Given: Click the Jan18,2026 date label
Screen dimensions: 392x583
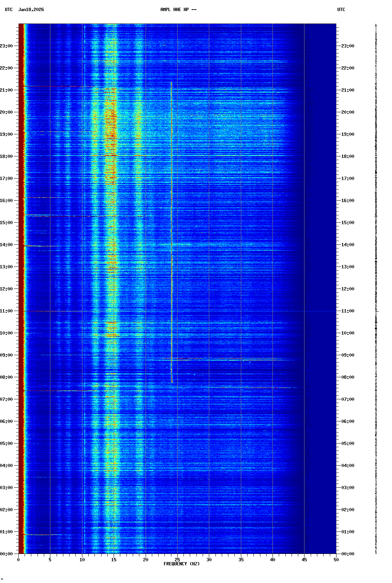Looking at the screenshot, I should [x=31, y=10].
